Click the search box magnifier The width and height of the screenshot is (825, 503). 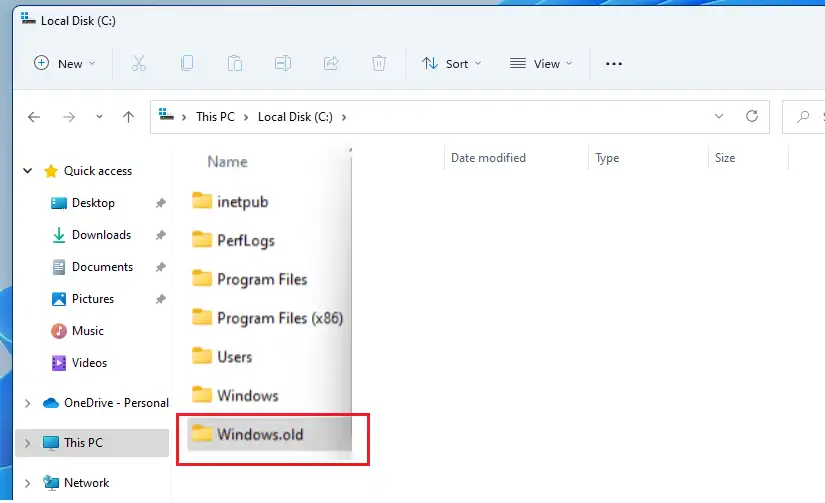point(803,116)
